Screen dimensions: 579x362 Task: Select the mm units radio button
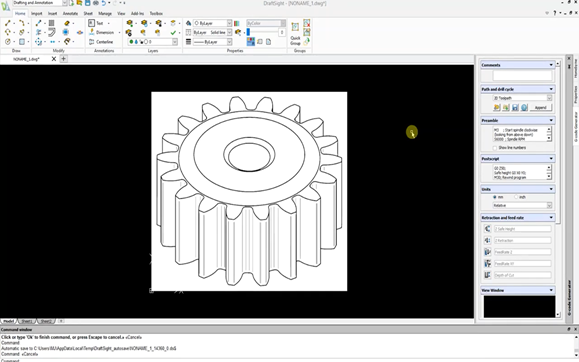pos(495,197)
